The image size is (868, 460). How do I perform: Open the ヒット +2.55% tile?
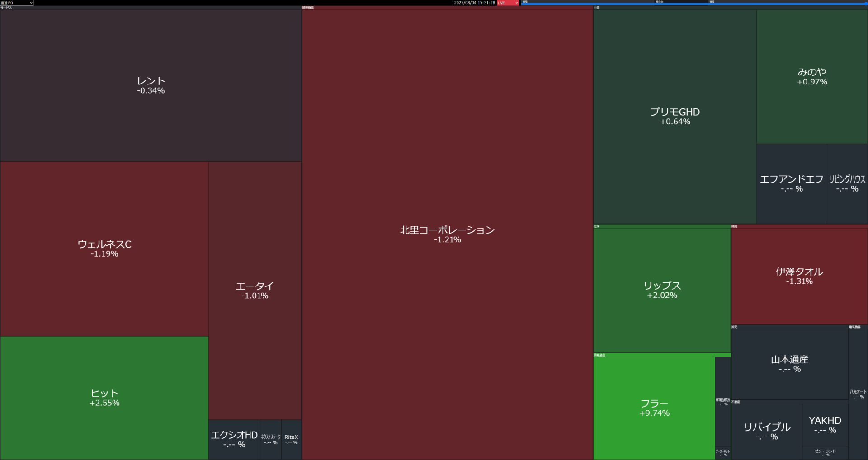(104, 398)
